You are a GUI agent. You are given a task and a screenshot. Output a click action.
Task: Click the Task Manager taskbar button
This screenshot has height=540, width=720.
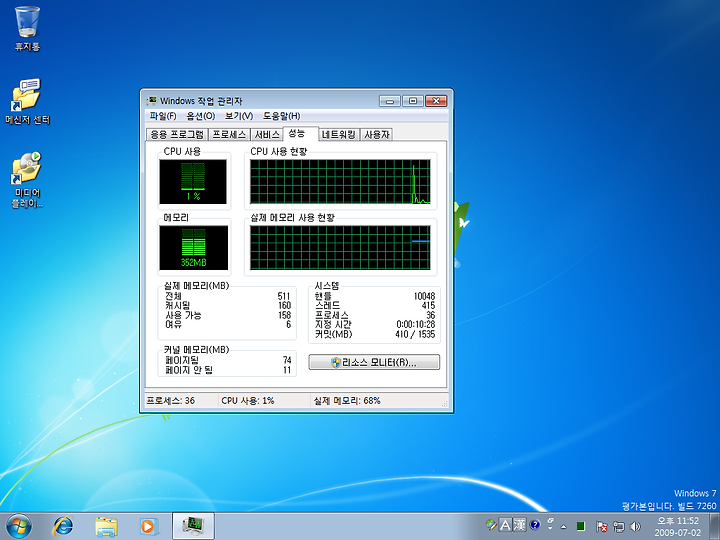[x=193, y=526]
